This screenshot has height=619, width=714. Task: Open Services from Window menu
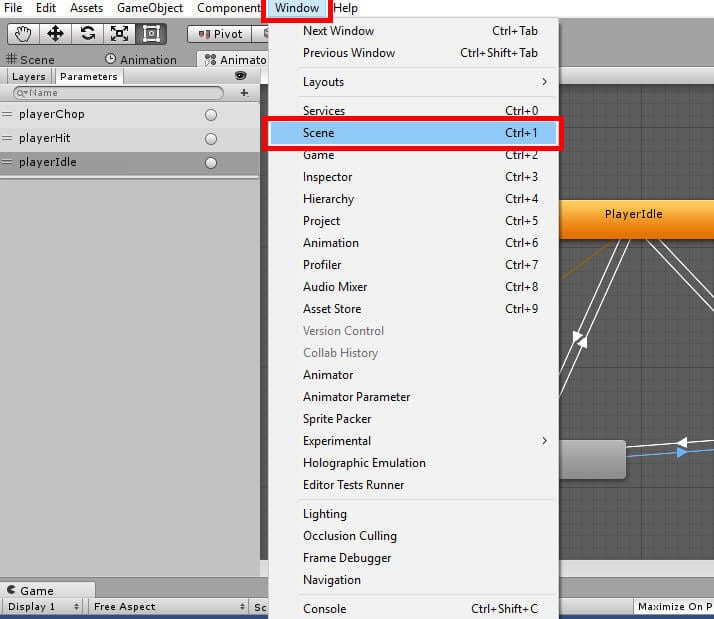click(413, 111)
